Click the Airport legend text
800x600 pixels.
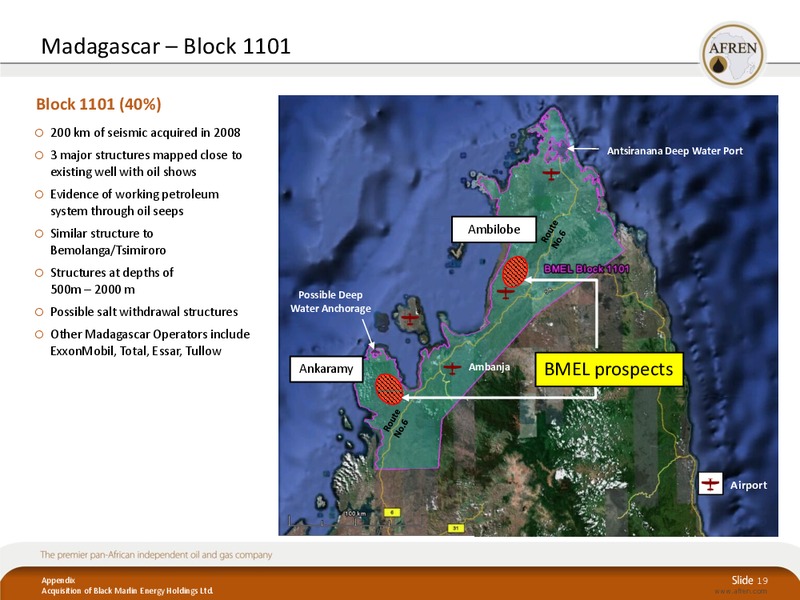[748, 485]
